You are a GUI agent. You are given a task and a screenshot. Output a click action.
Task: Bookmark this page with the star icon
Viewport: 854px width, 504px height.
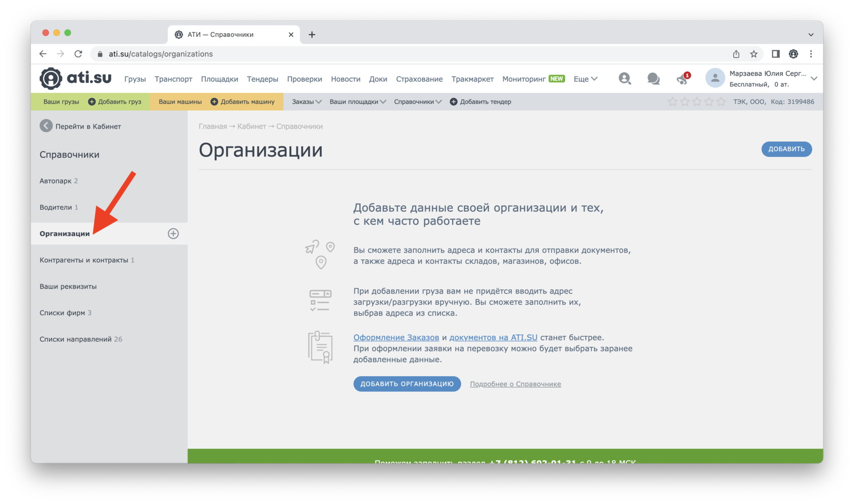tap(754, 54)
